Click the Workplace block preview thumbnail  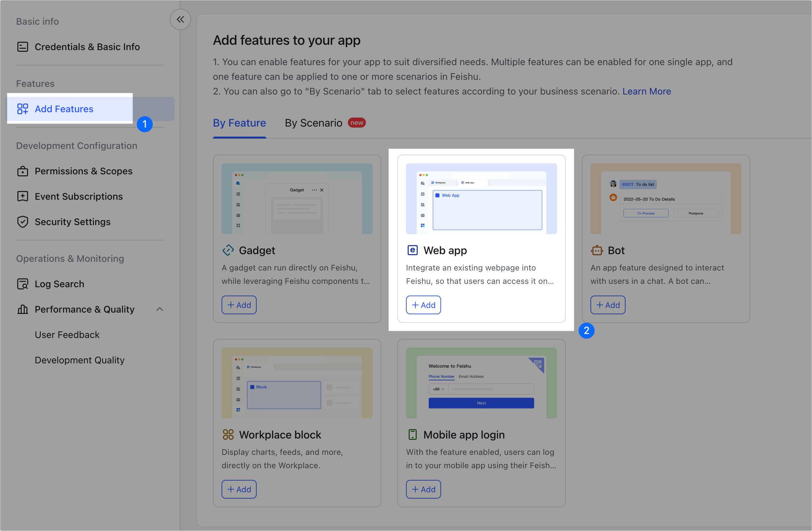(296, 383)
